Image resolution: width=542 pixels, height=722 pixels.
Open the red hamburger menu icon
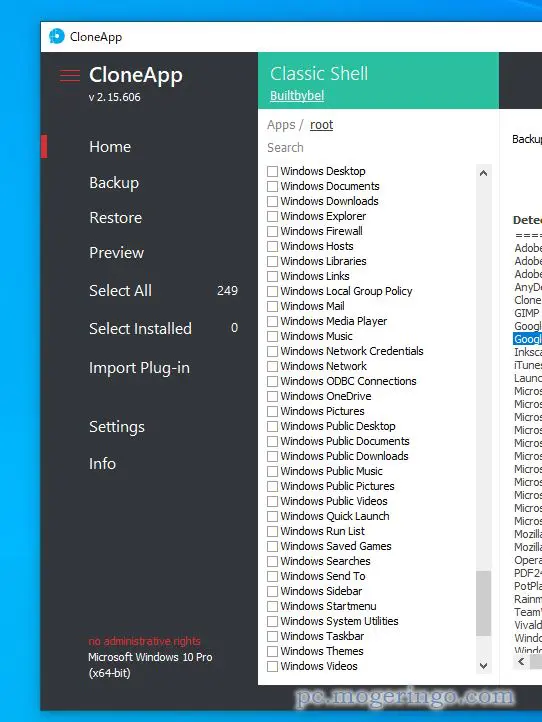point(70,75)
